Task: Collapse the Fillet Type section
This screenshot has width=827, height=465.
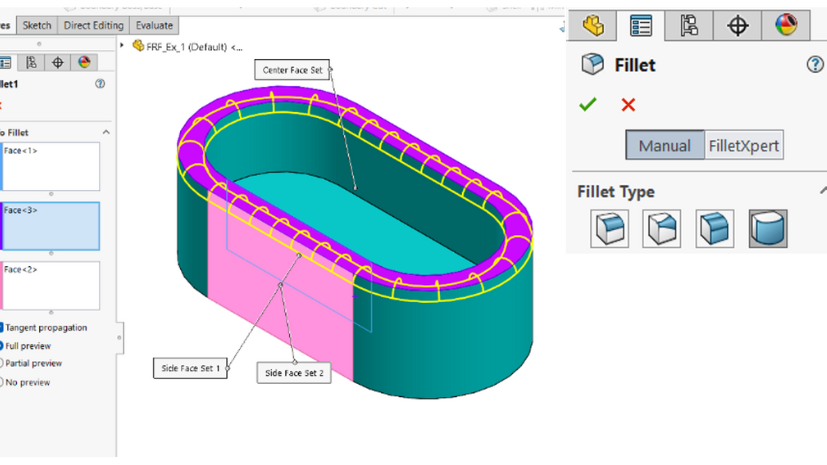Action: coord(822,191)
